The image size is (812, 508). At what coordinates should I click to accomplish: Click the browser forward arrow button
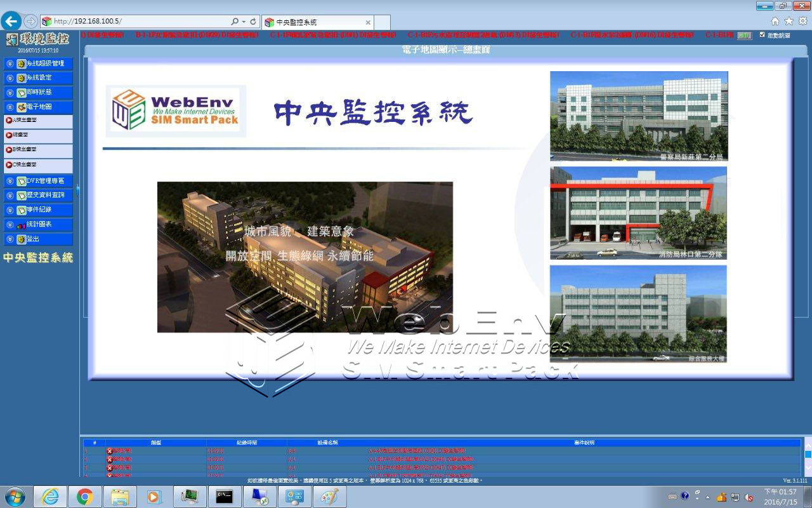pyautogui.click(x=30, y=21)
